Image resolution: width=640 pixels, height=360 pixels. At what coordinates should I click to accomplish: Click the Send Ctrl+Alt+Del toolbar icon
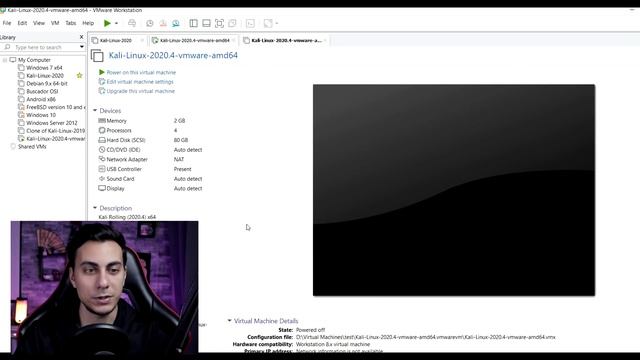(x=132, y=23)
